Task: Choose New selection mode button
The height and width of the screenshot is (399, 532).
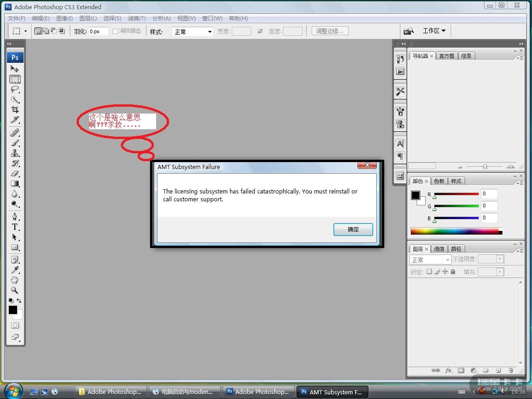Action: (38, 31)
